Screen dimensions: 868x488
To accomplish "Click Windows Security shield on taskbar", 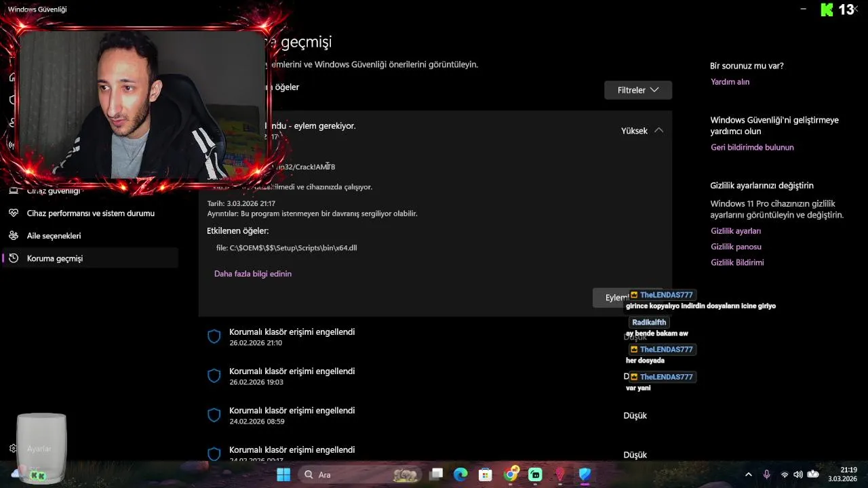I will 585,474.
